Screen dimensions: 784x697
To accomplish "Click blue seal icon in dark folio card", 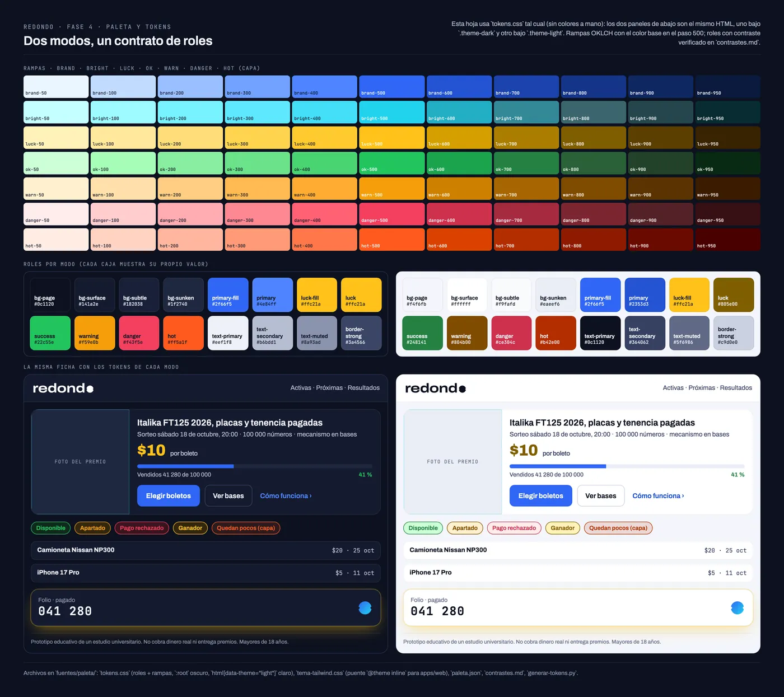I will coord(365,607).
